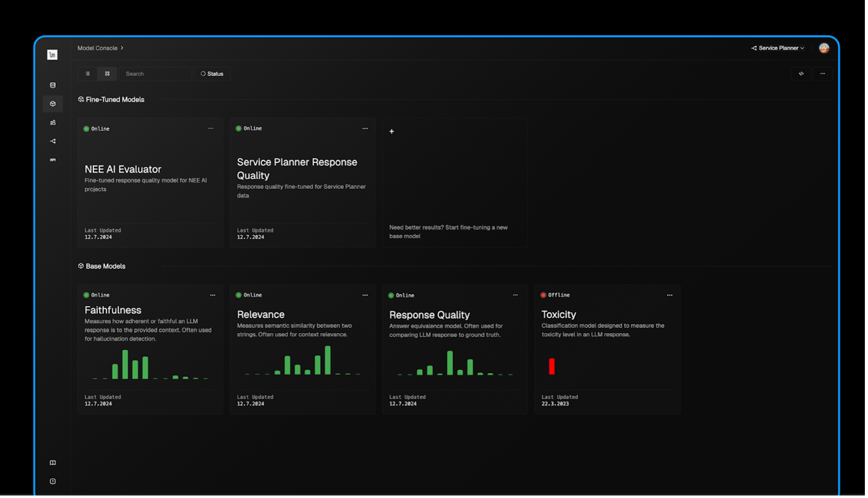
Task: Click the cube models icon in sidebar
Action: (x=53, y=103)
